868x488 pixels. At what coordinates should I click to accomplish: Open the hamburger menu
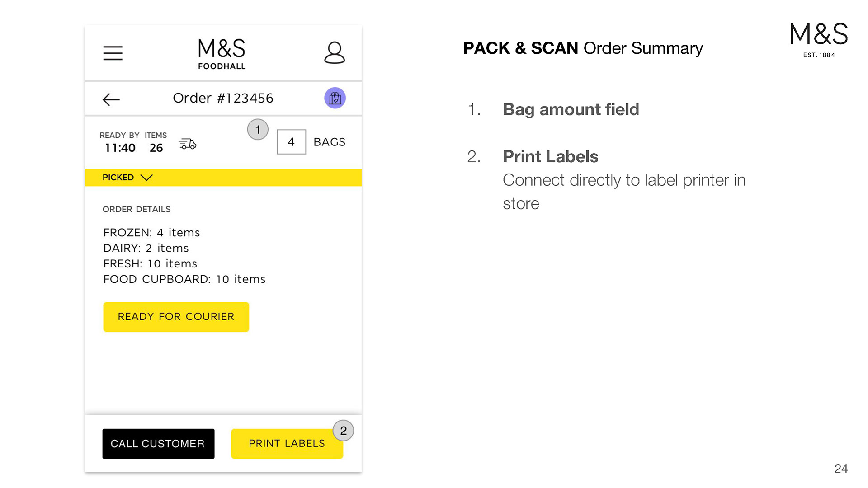coord(113,53)
